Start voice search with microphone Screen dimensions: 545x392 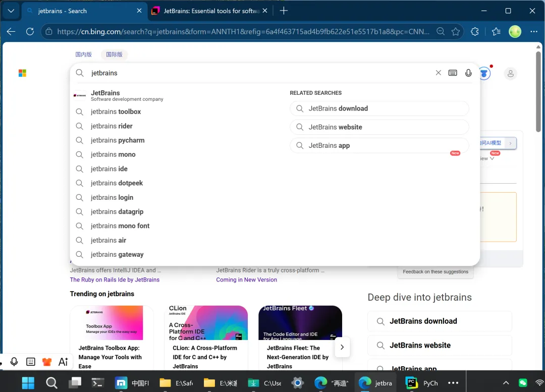pyautogui.click(x=468, y=73)
